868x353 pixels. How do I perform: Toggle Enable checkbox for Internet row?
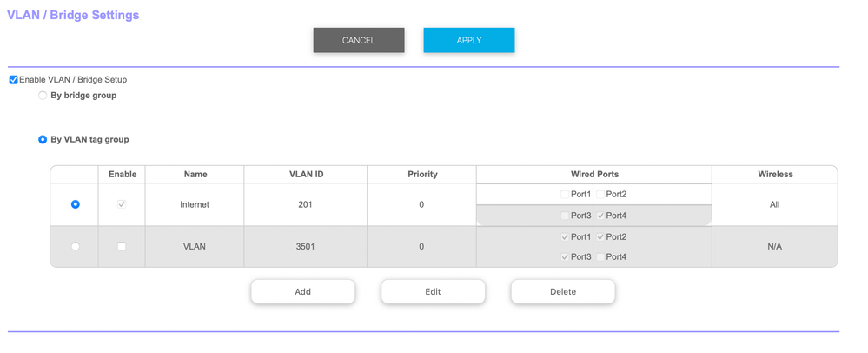click(x=122, y=204)
